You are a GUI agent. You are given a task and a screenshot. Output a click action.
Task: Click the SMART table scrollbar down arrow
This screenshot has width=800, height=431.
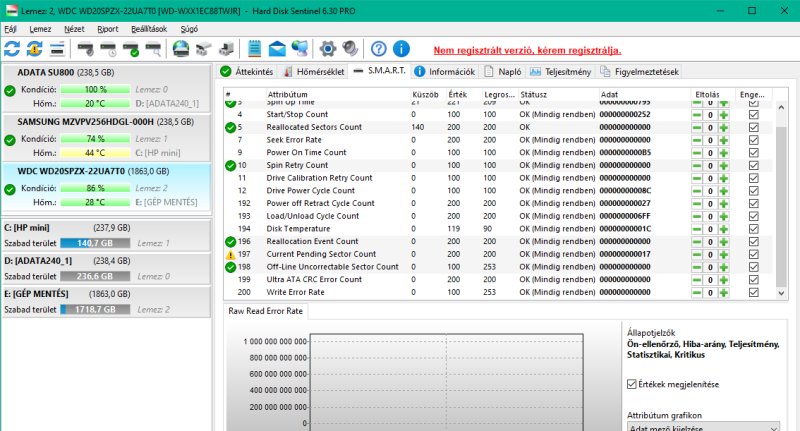pyautogui.click(x=781, y=293)
